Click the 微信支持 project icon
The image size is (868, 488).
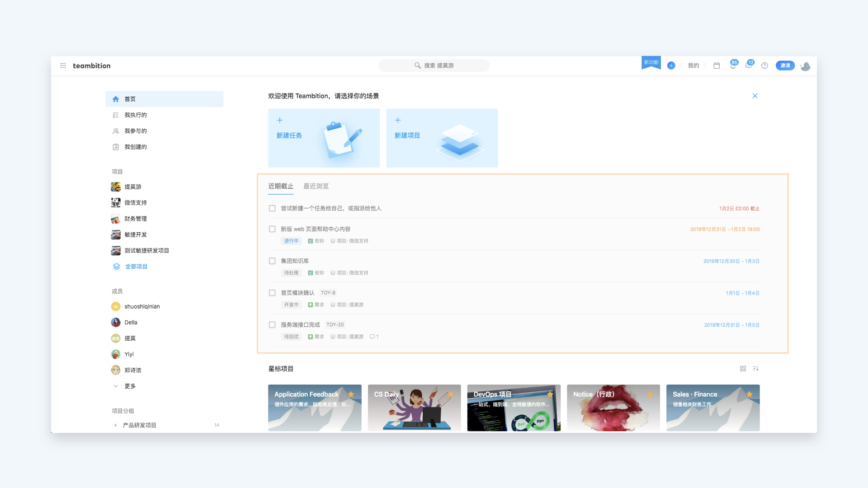(x=116, y=202)
